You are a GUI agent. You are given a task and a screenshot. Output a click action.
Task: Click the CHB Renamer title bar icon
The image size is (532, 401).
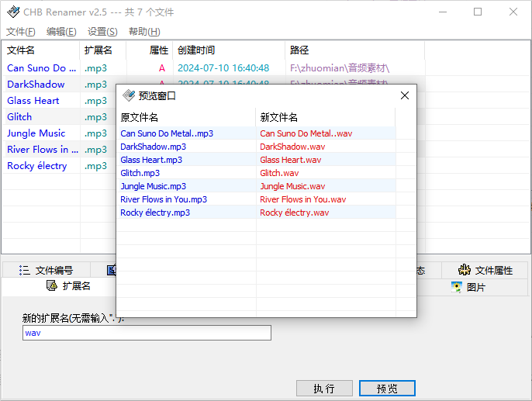pos(13,12)
